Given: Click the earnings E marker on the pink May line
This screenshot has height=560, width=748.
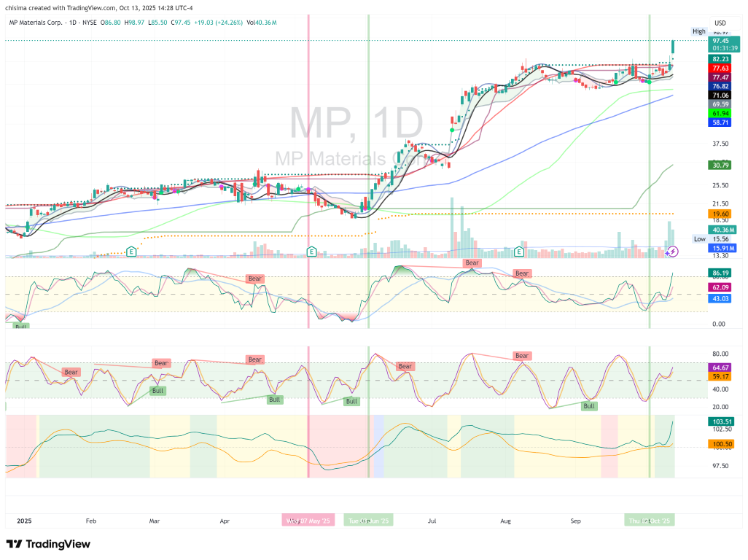Looking at the screenshot, I should 311,252.
